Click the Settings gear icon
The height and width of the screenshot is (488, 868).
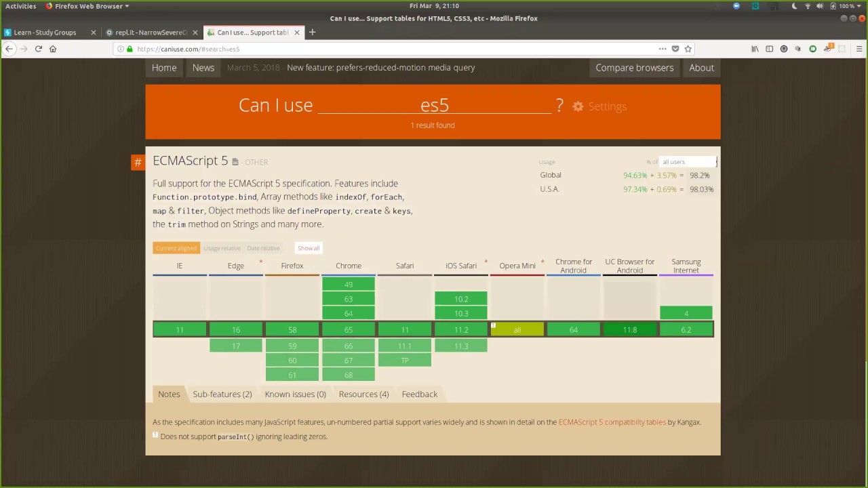pos(578,106)
